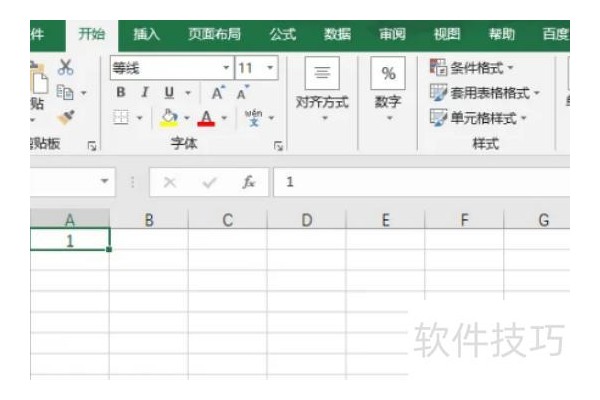Select column C header
600x400 pixels.
point(228,219)
